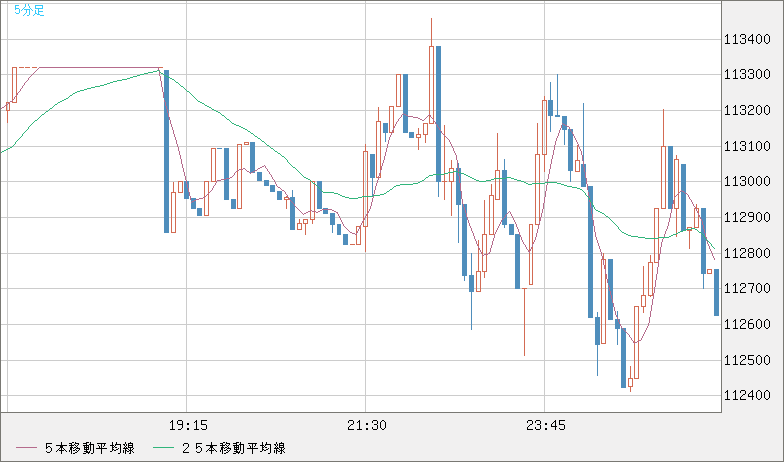Click the 112900 price axis label

747,218
